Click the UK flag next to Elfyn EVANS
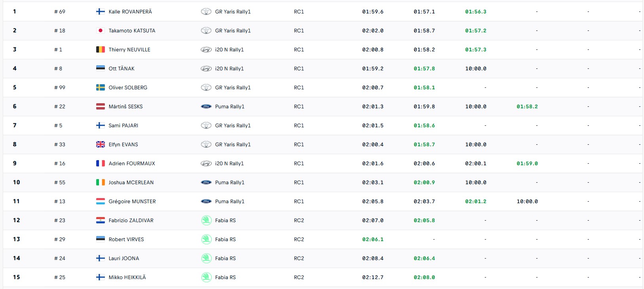This screenshot has width=644, height=289. (101, 144)
